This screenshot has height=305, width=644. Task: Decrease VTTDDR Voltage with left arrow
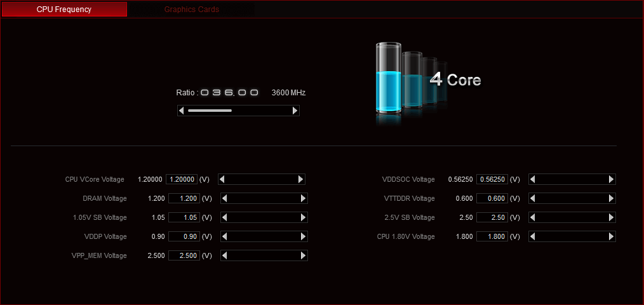(532, 198)
